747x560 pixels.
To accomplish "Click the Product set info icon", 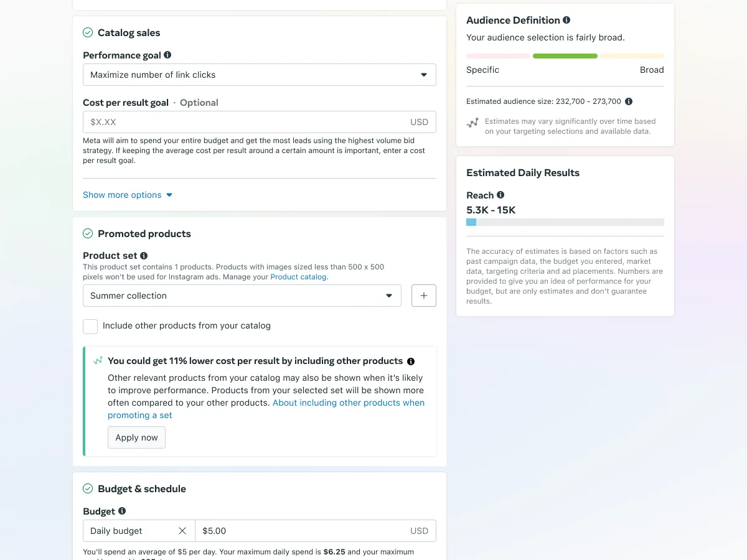I will (x=144, y=256).
